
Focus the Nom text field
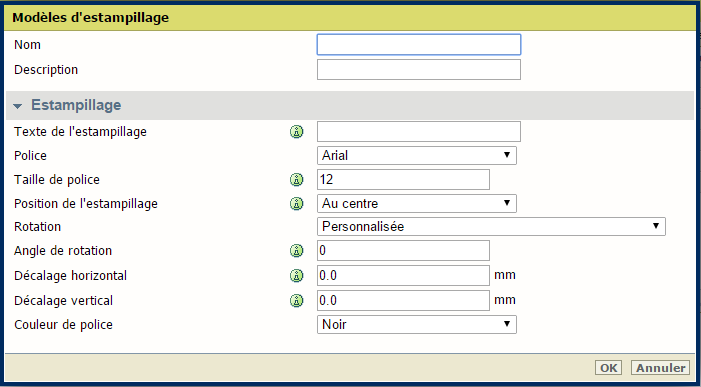[419, 45]
